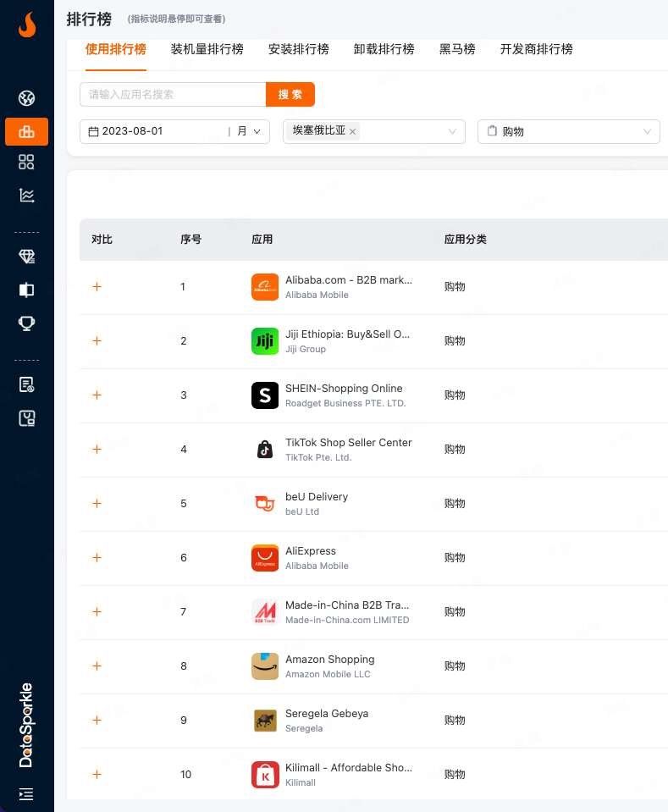The height and width of the screenshot is (812, 668).
Task: Click the beU Delivery app icon
Action: click(x=265, y=504)
